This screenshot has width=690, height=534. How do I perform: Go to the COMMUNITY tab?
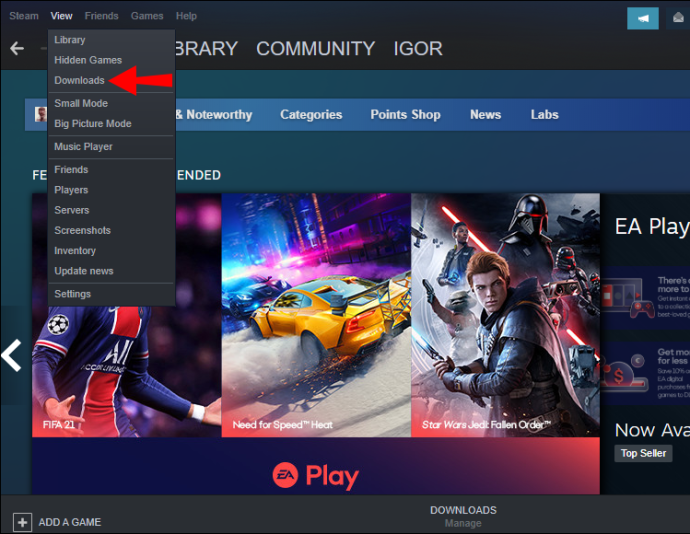316,48
